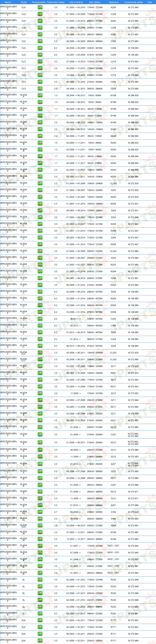Click fuel icon in KLASA C 380kW row
This screenshot has width=156, height=644.
[x=40, y=339]
